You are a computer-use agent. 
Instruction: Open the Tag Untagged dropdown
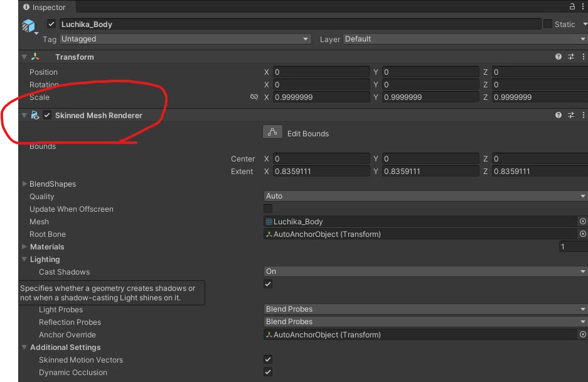185,39
